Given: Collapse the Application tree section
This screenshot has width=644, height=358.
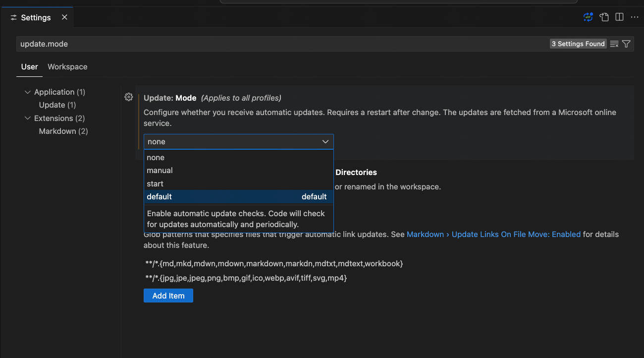Looking at the screenshot, I should tap(27, 92).
